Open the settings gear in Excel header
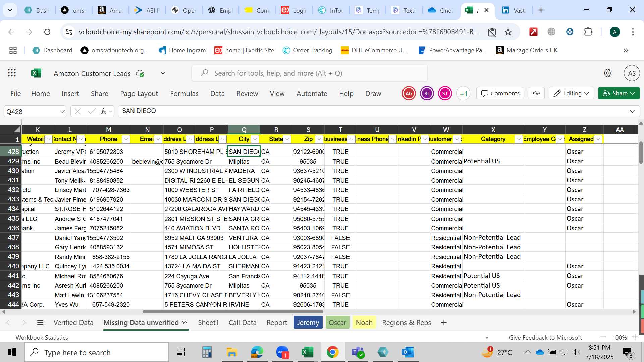This screenshot has width=644, height=362. tap(608, 73)
